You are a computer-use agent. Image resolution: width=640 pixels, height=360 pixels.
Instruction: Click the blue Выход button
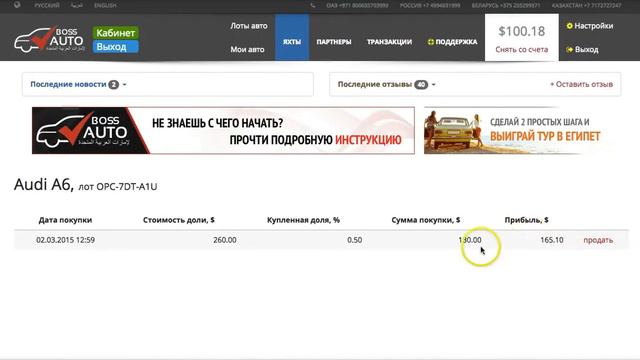(x=116, y=47)
